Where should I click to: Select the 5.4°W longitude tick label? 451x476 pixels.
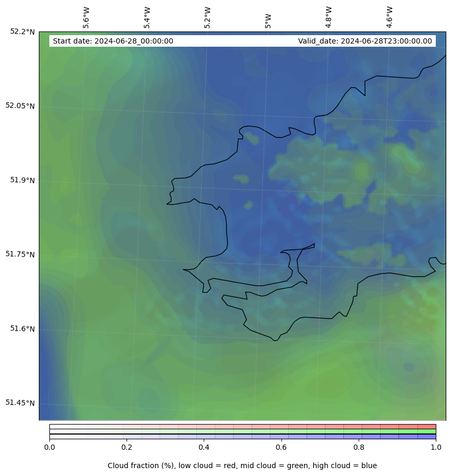click(x=147, y=17)
